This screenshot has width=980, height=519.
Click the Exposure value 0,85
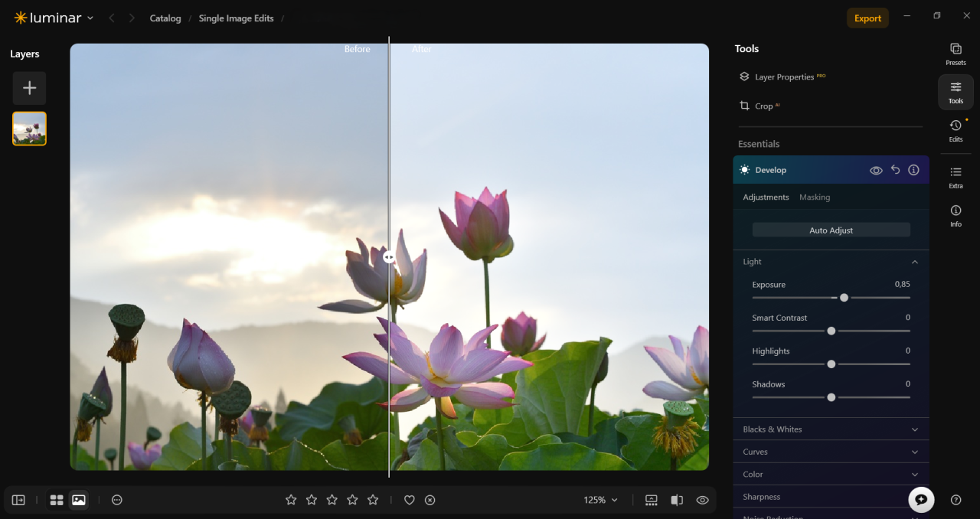click(902, 284)
